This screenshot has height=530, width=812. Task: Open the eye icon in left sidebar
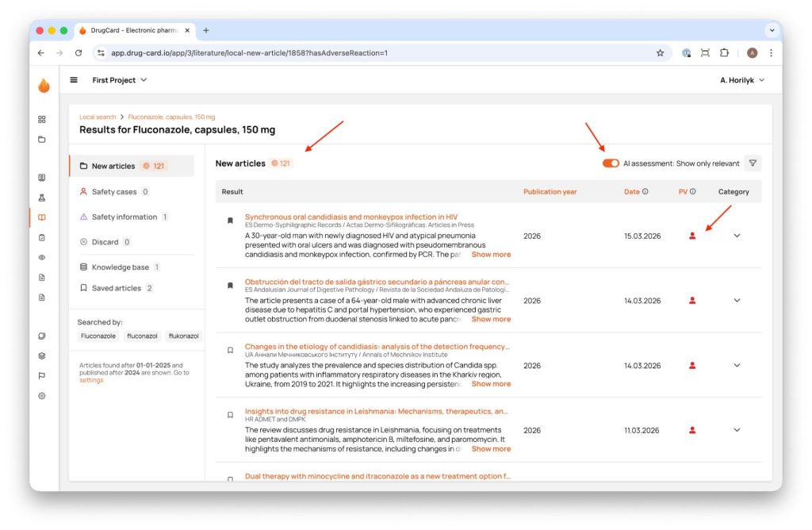pos(42,258)
